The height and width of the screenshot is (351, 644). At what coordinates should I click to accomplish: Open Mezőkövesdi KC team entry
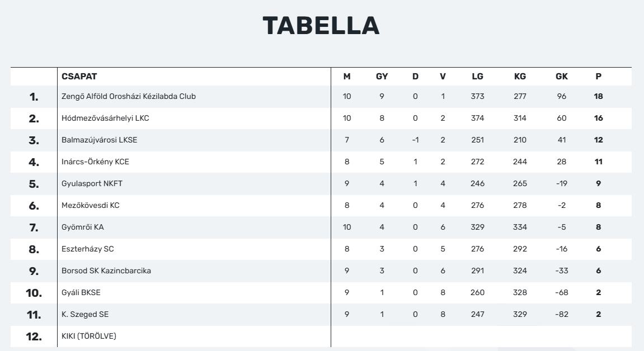pyautogui.click(x=90, y=205)
